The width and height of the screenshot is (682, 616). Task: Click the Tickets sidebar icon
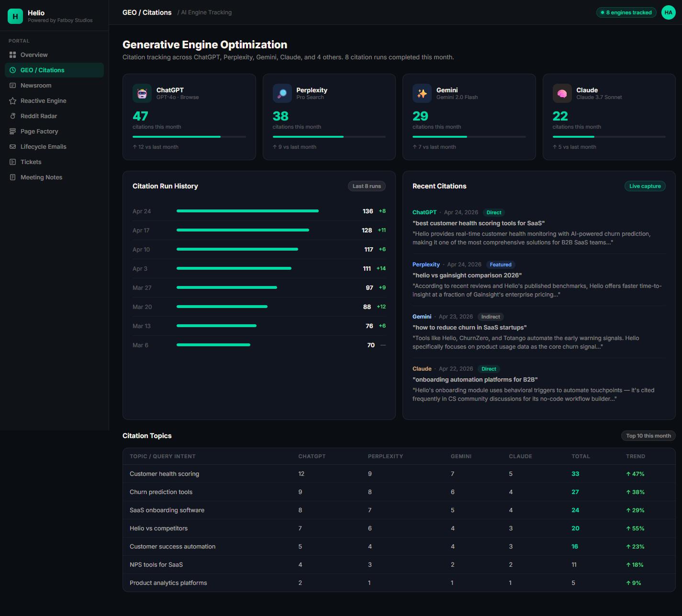13,162
